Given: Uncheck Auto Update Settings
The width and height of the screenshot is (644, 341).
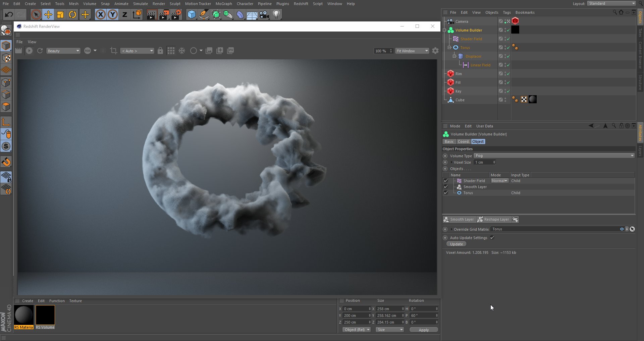Looking at the screenshot, I should tap(492, 238).
